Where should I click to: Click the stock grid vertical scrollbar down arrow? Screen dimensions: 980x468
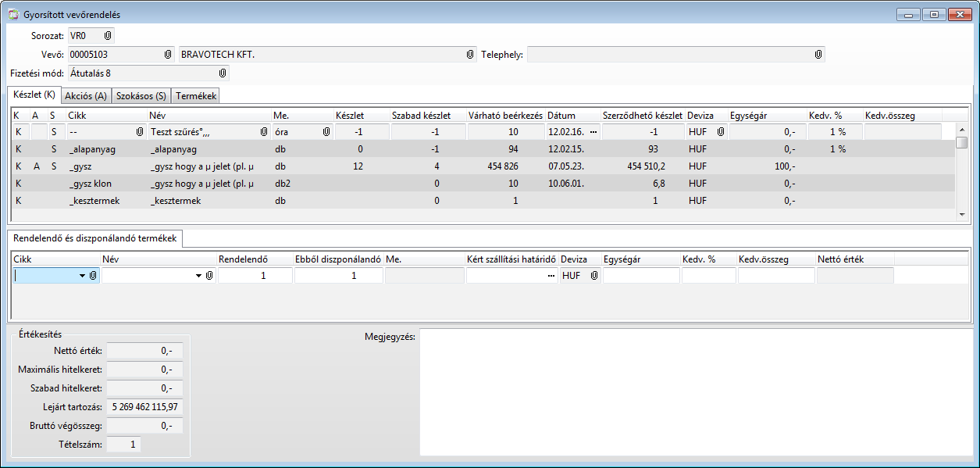point(962,214)
